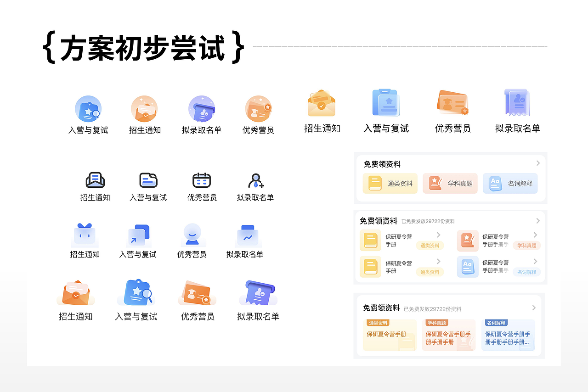Open the bottom 免费领资料 panel arrow
588x392 pixels.
[x=534, y=308]
